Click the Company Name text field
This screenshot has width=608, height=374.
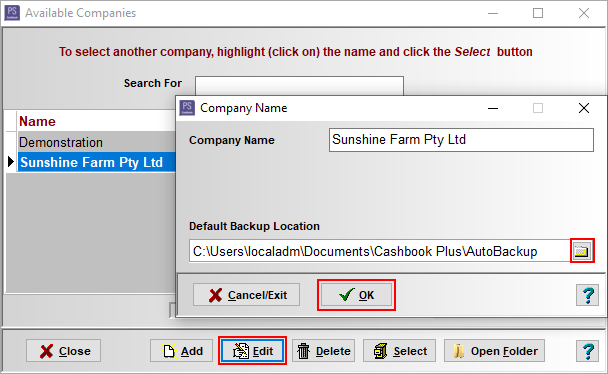point(461,140)
